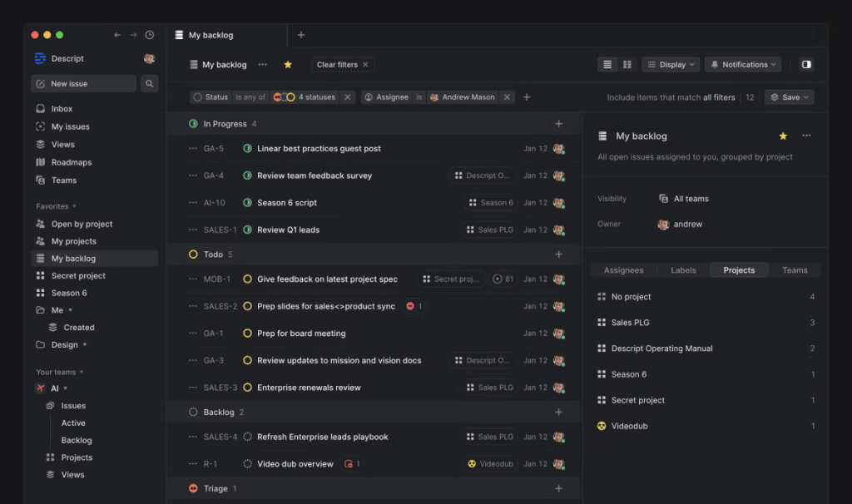Open Secret project favorite
852x504 pixels.
(x=95, y=276)
